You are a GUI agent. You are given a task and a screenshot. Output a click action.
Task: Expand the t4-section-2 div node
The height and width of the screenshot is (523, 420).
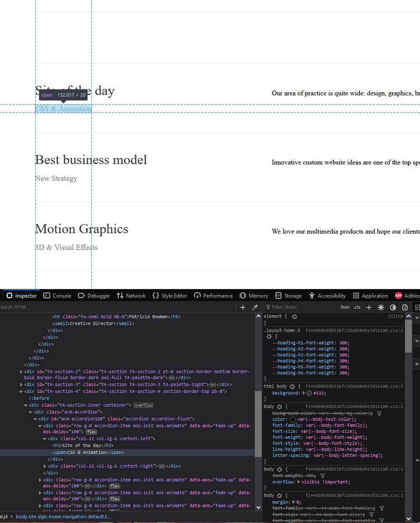click(x=21, y=371)
